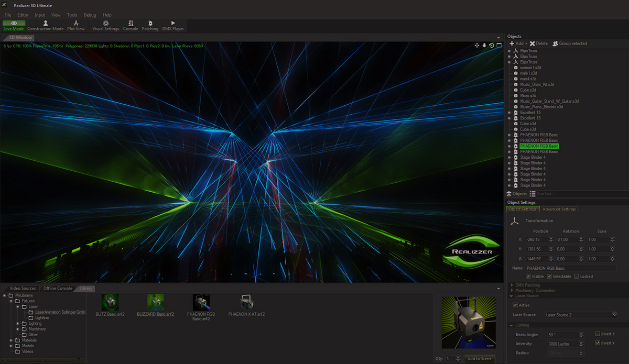Adjust the Intensity stepper
The width and height of the screenshot is (629, 364).
pyautogui.click(x=580, y=344)
